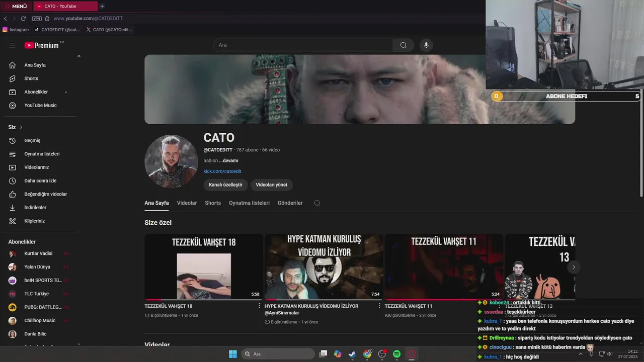
Task: Open Chillhop Music subscription channel
Action: click(x=39, y=320)
